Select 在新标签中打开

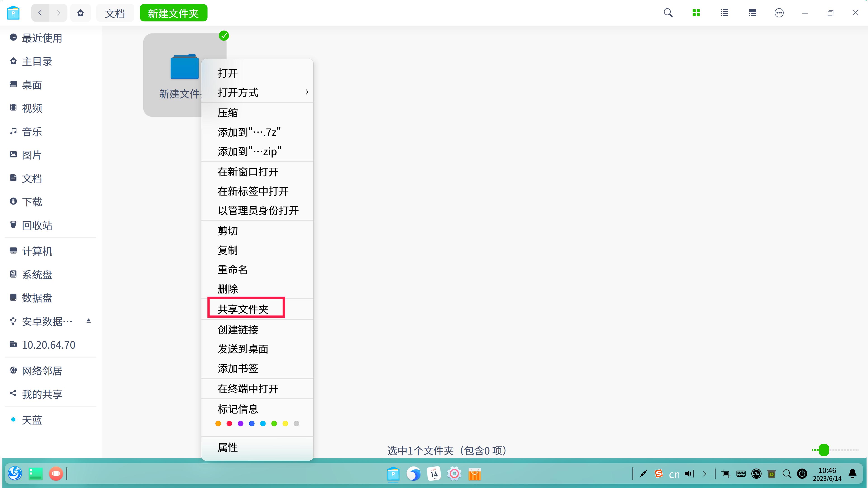257,191
